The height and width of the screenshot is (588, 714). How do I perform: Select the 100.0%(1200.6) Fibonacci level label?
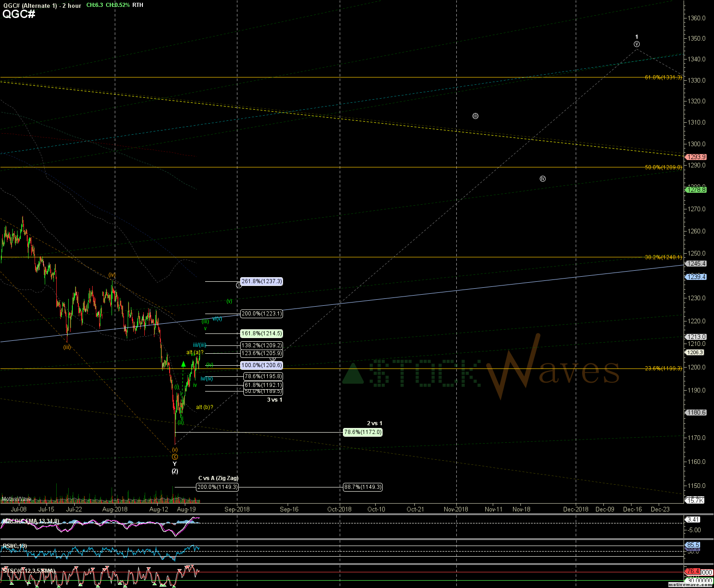[261, 365]
